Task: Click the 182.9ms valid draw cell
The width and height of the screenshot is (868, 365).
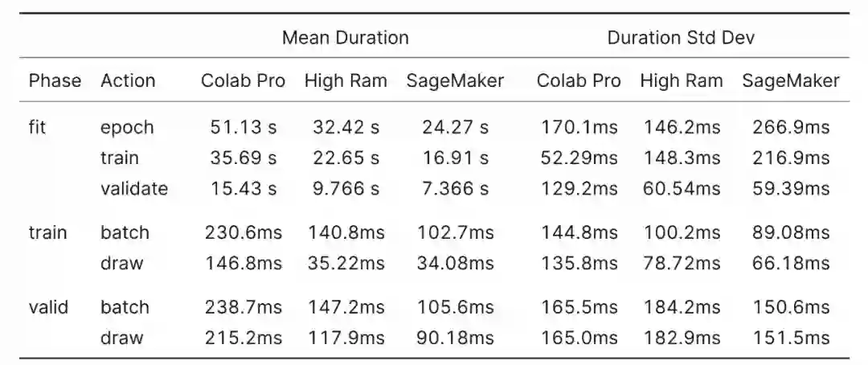Action: click(x=682, y=338)
